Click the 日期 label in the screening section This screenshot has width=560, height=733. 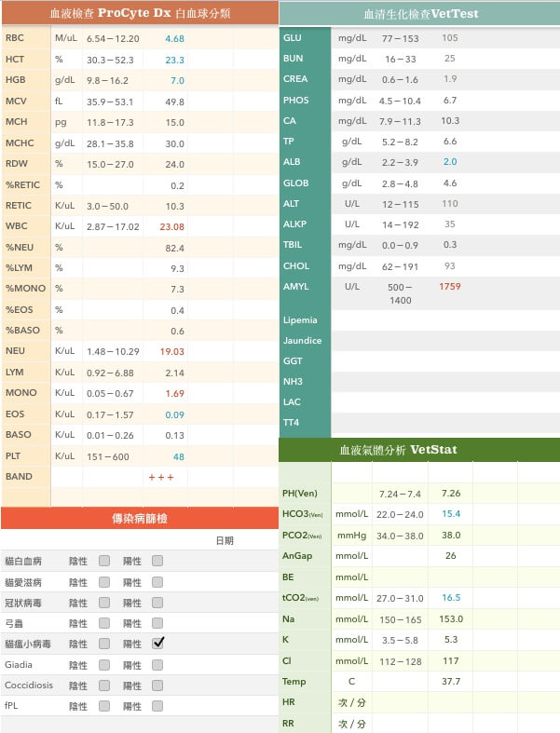click(x=225, y=541)
